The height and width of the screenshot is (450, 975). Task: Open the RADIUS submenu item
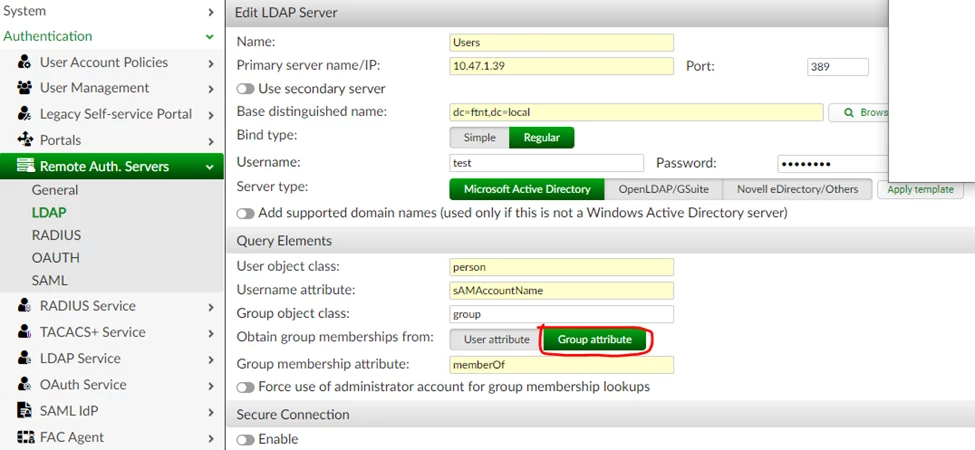coord(57,235)
